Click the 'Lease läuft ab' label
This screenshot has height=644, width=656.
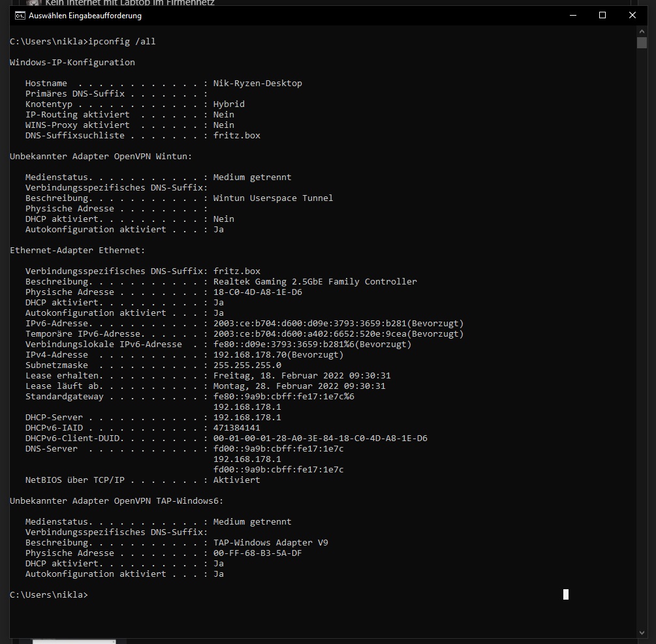[62, 386]
